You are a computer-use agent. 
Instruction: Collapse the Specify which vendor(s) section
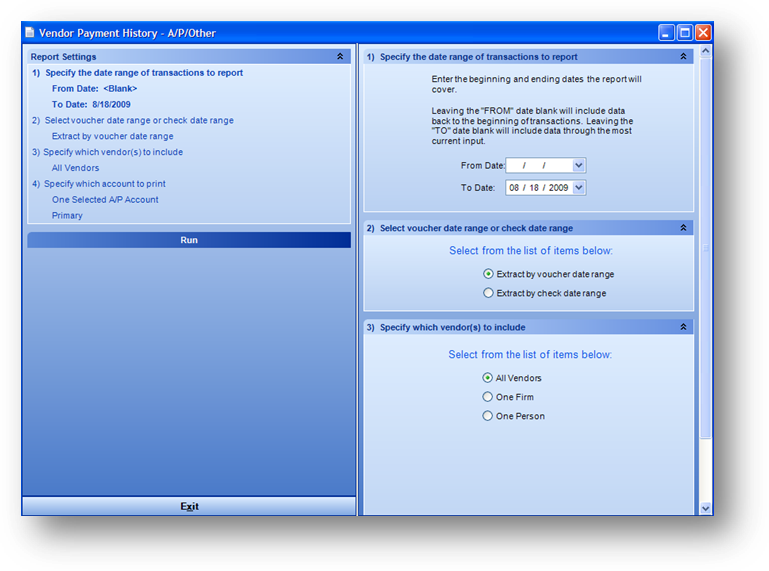tap(683, 327)
